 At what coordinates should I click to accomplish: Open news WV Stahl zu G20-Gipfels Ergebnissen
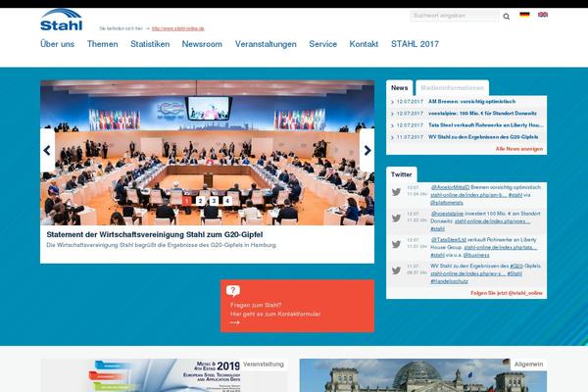483,137
